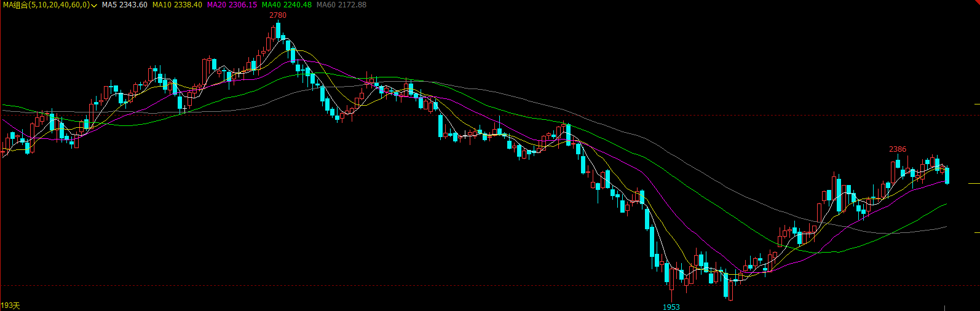Select the MA5 2343.60 value label

click(125, 5)
